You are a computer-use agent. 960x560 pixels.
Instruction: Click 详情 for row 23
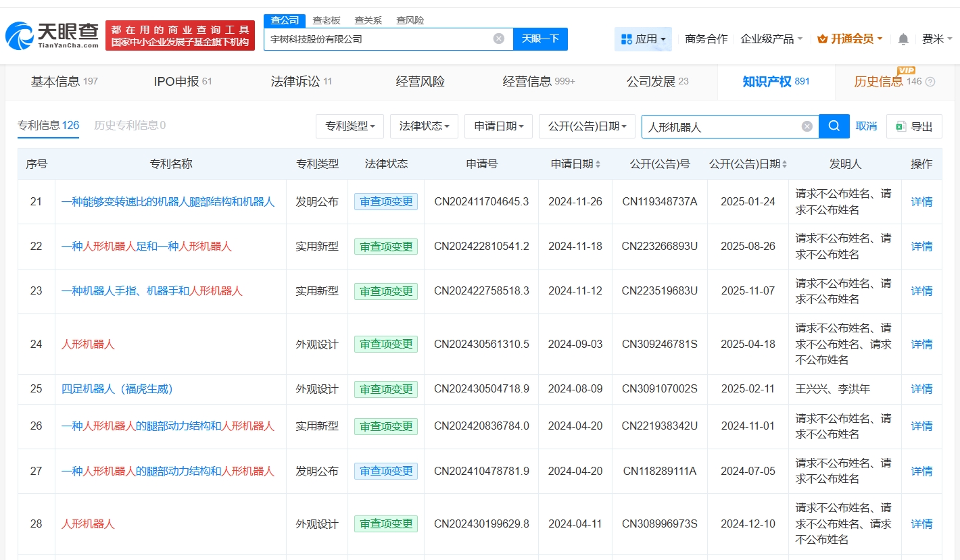[x=921, y=291]
